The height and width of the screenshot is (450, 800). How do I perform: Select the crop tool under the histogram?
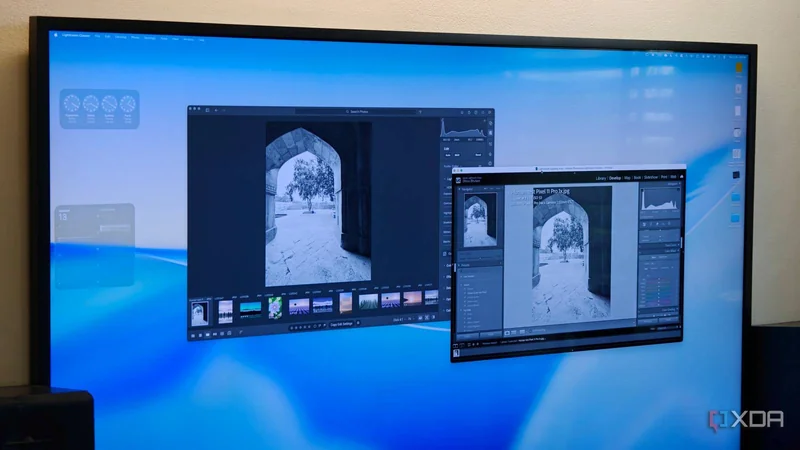644,224
